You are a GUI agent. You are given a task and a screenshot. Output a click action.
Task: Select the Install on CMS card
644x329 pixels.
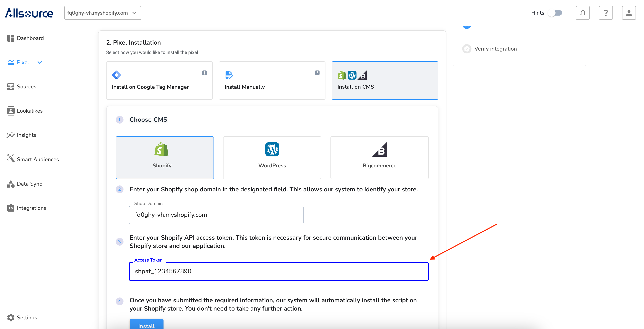[x=385, y=81]
